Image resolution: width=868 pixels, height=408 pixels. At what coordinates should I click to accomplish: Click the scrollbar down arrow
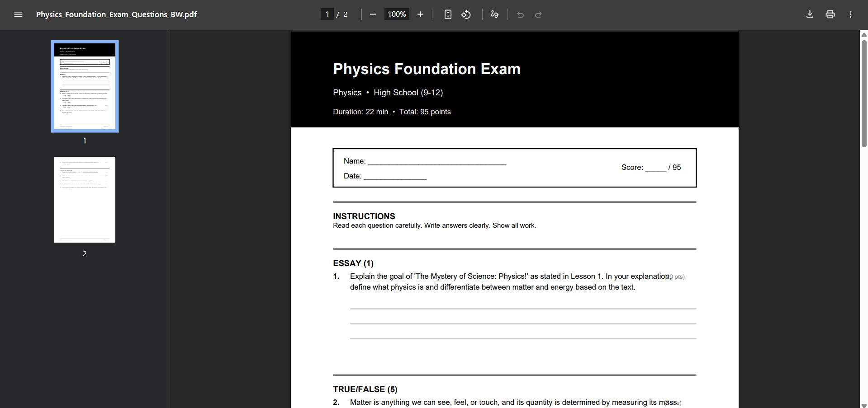click(864, 405)
